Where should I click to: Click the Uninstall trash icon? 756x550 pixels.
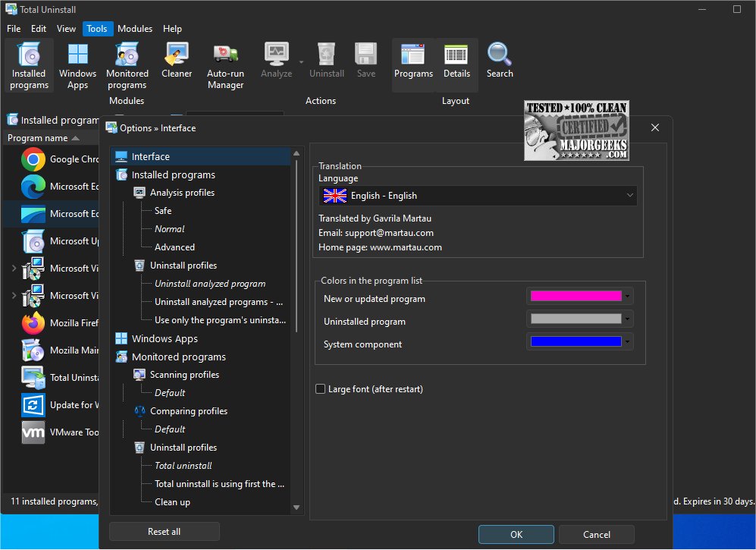pyautogui.click(x=326, y=54)
